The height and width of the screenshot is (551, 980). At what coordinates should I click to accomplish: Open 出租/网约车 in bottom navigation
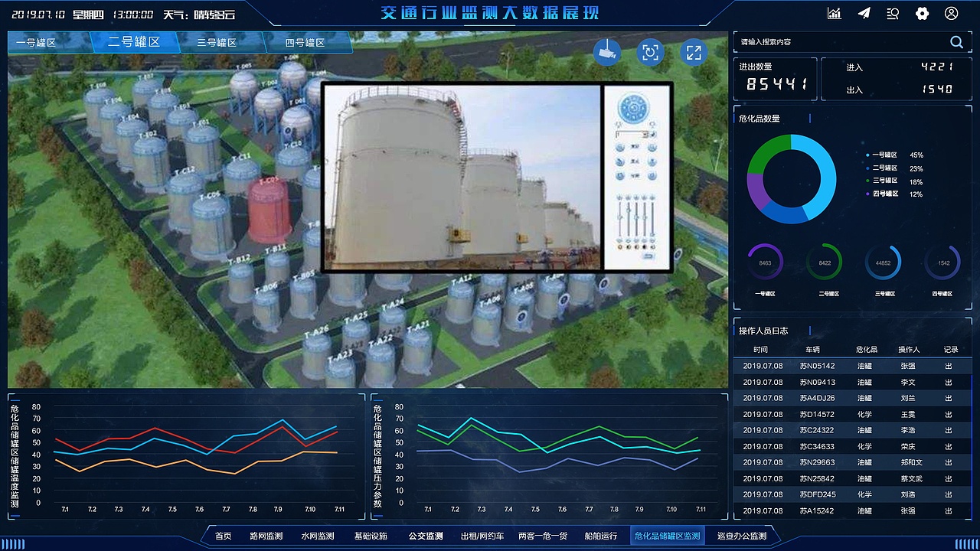[x=482, y=536]
